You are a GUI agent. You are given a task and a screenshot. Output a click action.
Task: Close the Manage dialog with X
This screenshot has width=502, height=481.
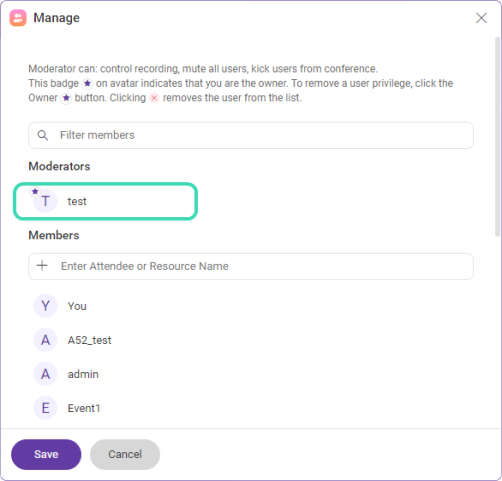tap(481, 18)
